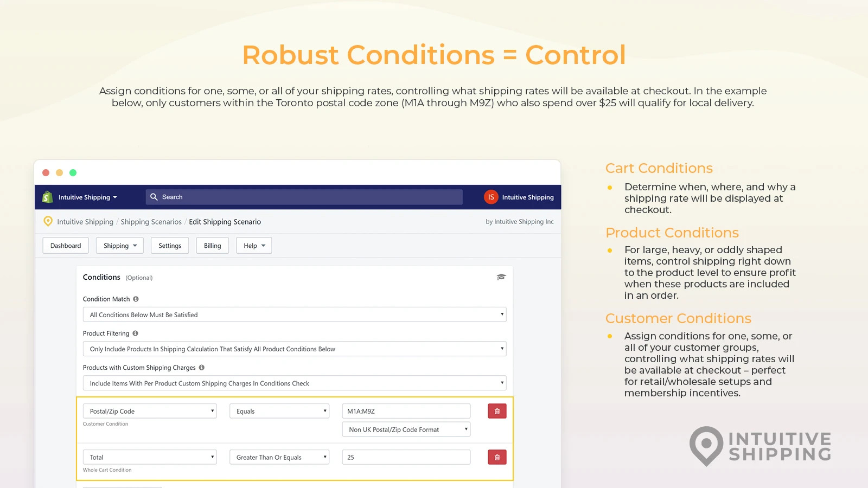868x488 pixels.
Task: Click the Shopify bag logo icon
Action: click(x=48, y=197)
